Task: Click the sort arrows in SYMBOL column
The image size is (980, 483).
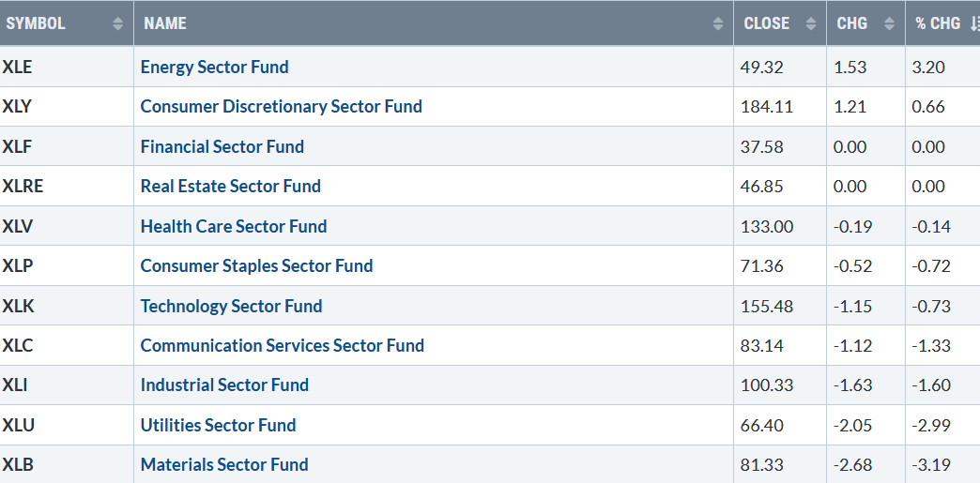Action: (117, 23)
